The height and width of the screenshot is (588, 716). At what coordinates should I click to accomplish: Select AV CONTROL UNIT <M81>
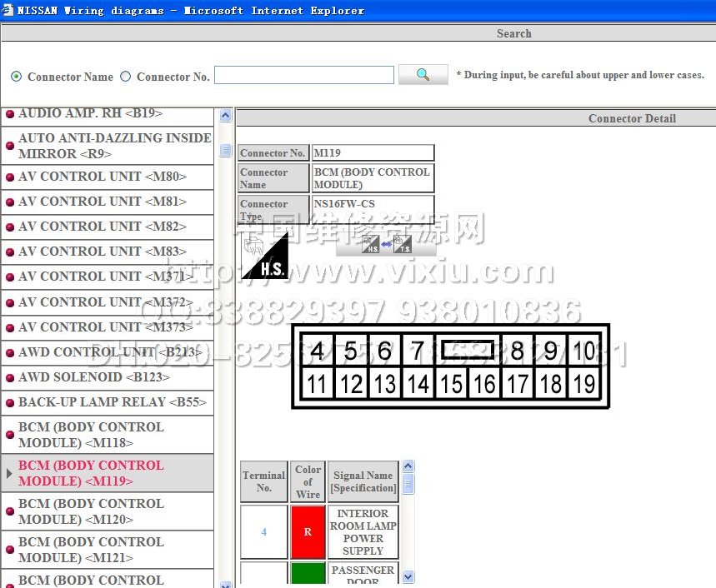pyautogui.click(x=108, y=202)
